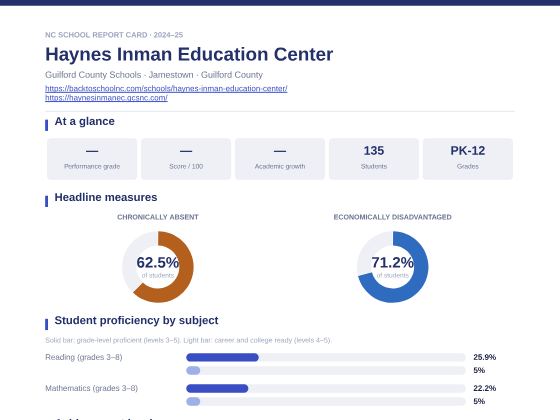Click the Reading (grades 3–8) label
This screenshot has height=420, width=560.
tap(84, 357)
